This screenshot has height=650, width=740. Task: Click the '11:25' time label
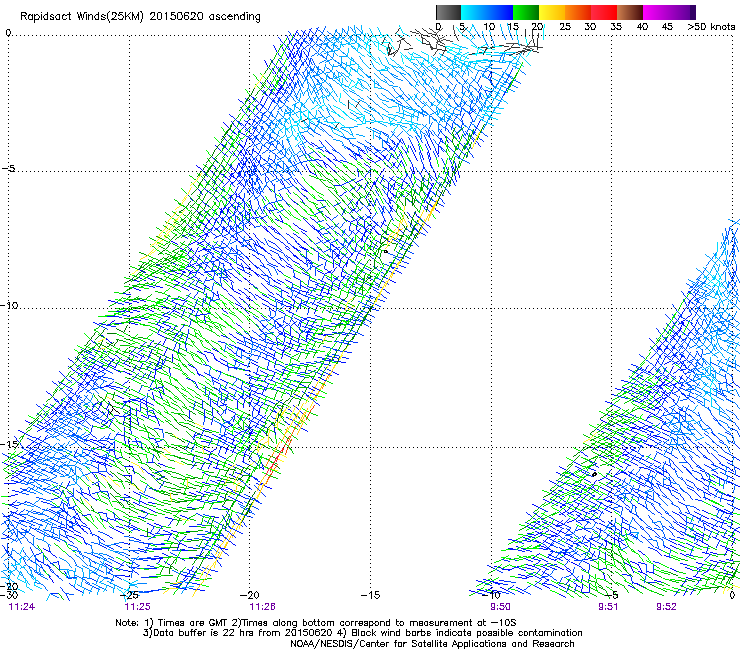coord(137,607)
